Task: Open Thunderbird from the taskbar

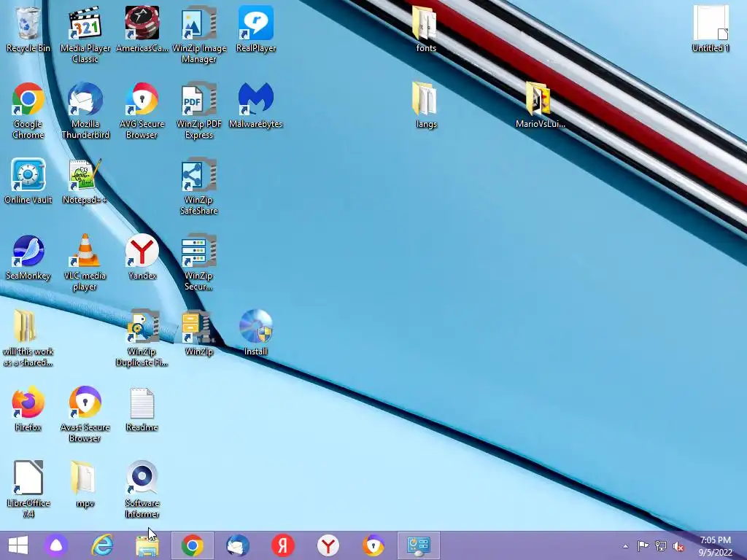Action: (x=238, y=545)
